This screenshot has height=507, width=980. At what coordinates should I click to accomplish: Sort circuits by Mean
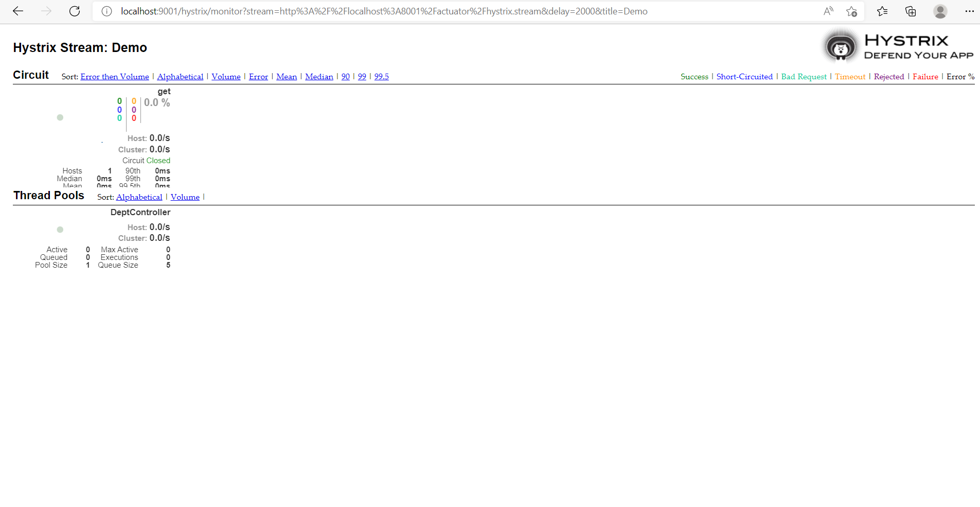coord(287,77)
